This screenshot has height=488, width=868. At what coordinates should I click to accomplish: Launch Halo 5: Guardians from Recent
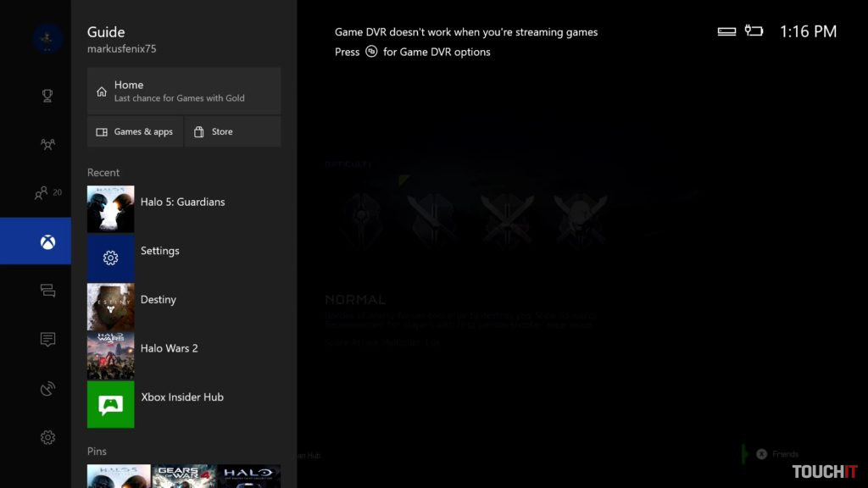click(x=184, y=208)
